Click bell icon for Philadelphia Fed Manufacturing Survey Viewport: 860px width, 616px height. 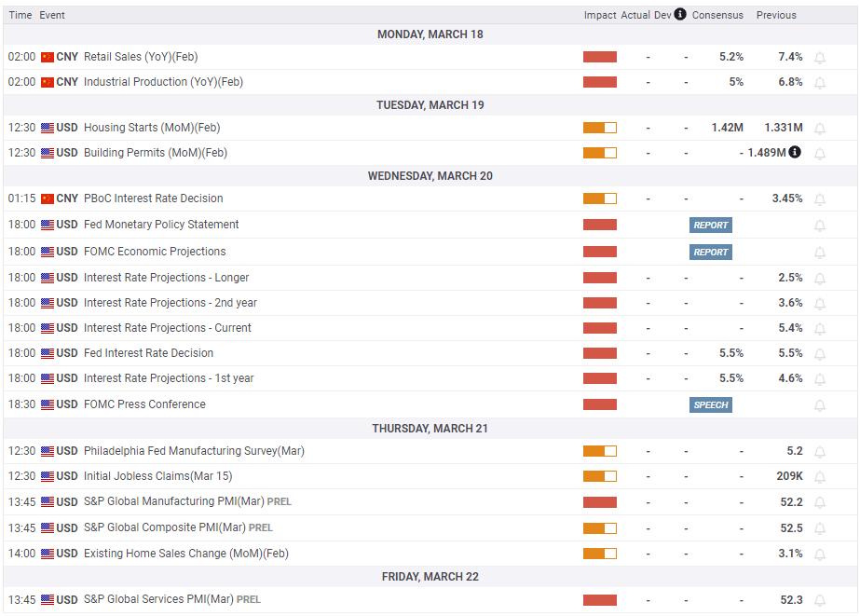[x=820, y=452]
